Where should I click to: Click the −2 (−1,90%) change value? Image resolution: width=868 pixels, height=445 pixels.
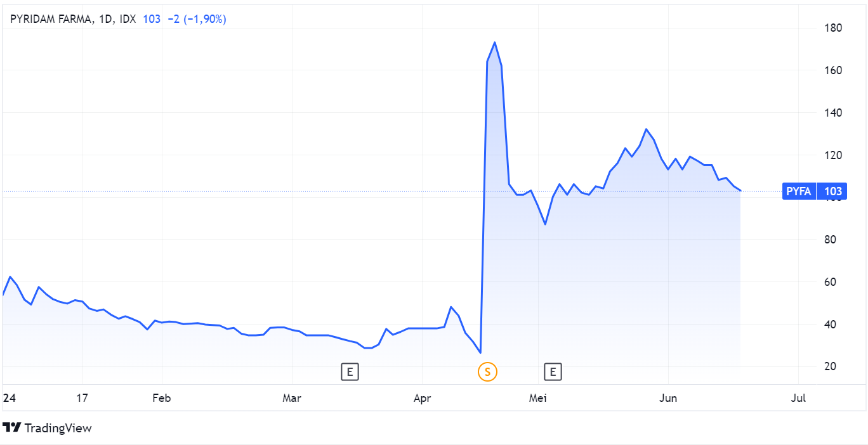(x=197, y=19)
